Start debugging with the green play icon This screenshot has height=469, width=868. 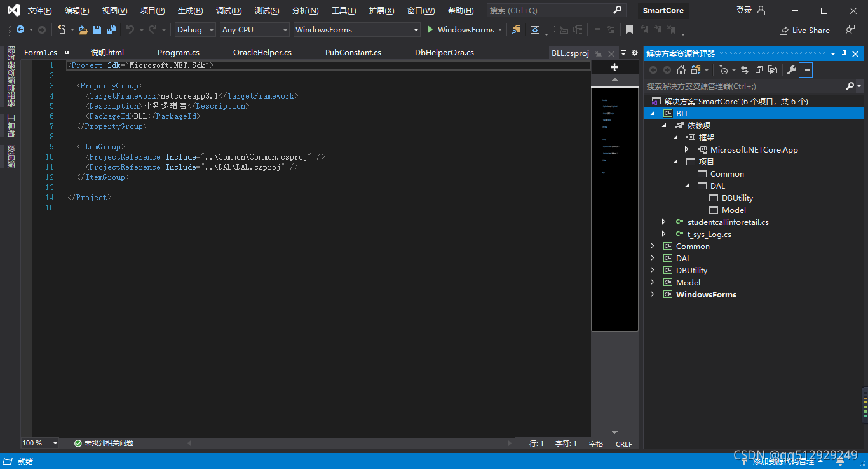point(430,29)
